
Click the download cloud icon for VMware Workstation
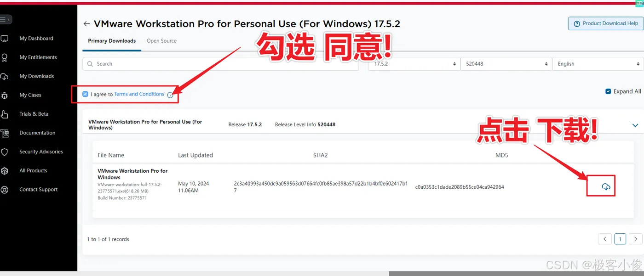pyautogui.click(x=606, y=187)
